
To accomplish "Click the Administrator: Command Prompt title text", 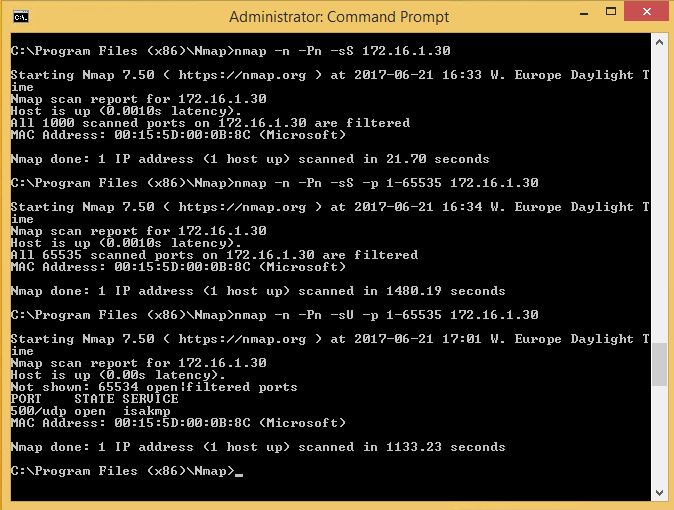I will (339, 17).
